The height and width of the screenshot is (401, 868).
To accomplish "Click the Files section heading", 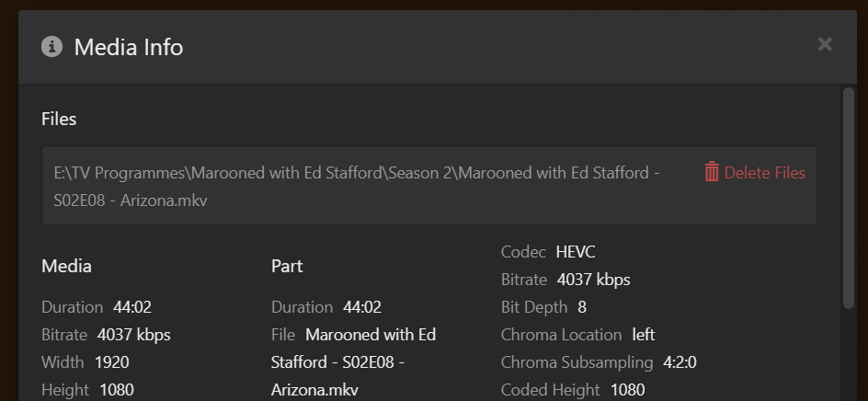I will tap(59, 119).
